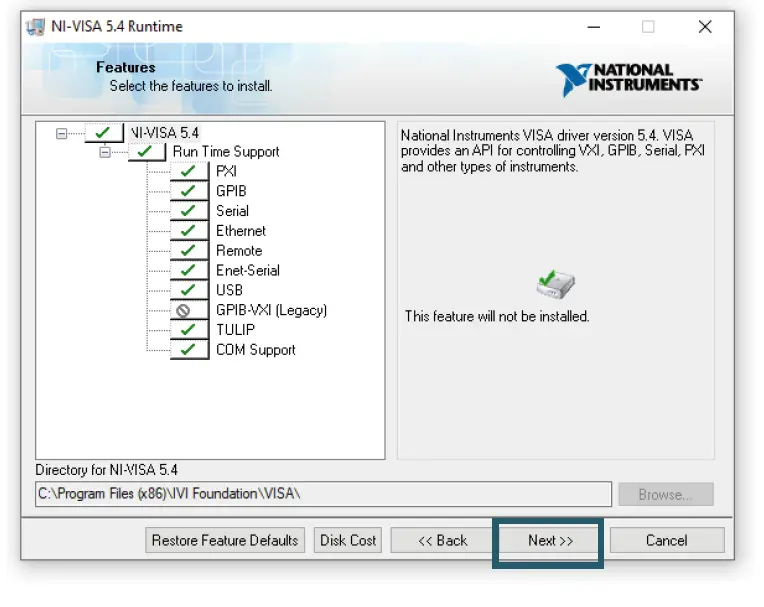Click the Serial feature install-state icon
Screen dimensions: 764x607
point(189,211)
